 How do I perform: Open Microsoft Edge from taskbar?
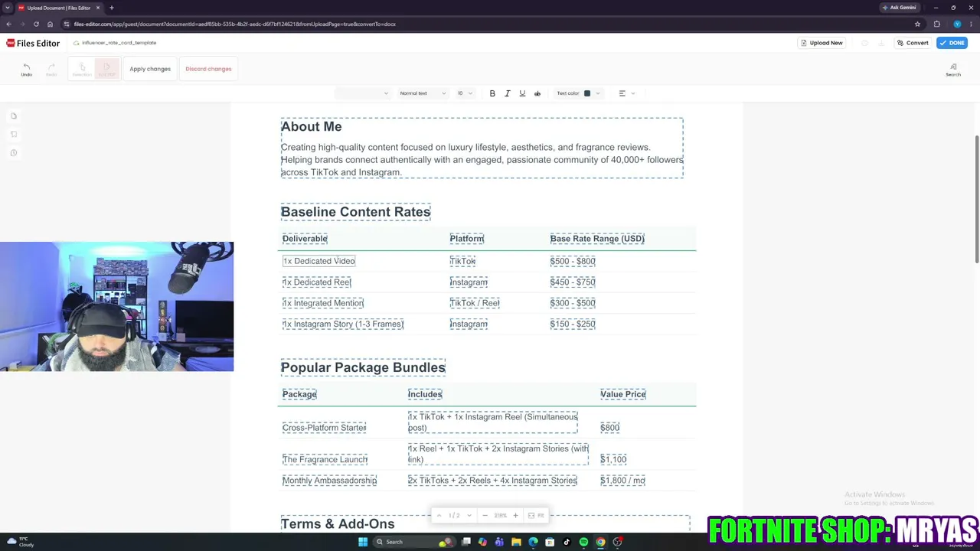click(x=533, y=542)
